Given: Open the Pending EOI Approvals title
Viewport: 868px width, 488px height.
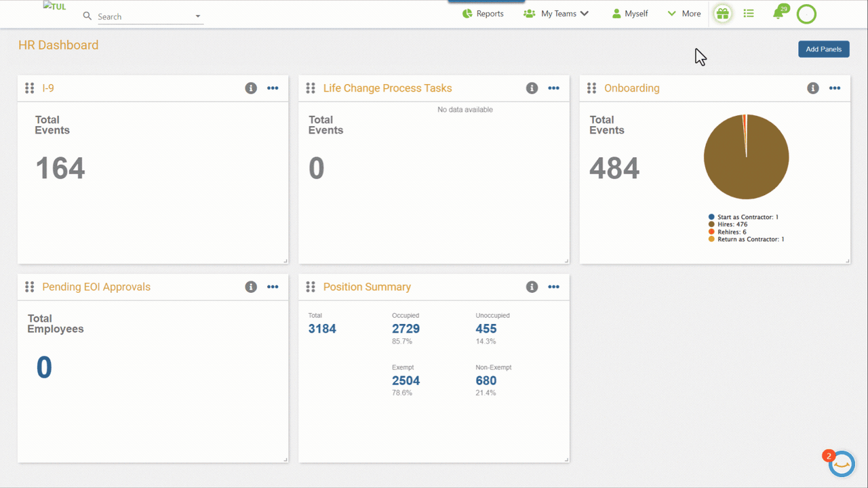Looking at the screenshot, I should coord(96,287).
